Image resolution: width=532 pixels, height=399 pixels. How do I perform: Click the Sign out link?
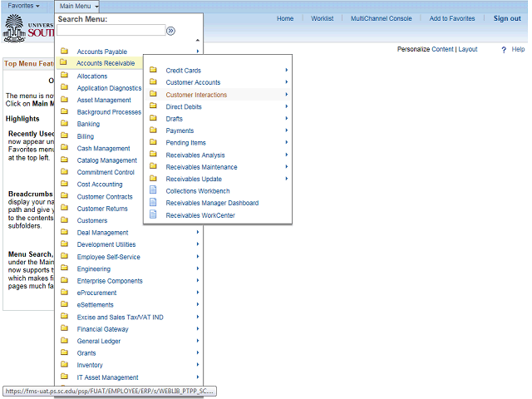tap(506, 18)
